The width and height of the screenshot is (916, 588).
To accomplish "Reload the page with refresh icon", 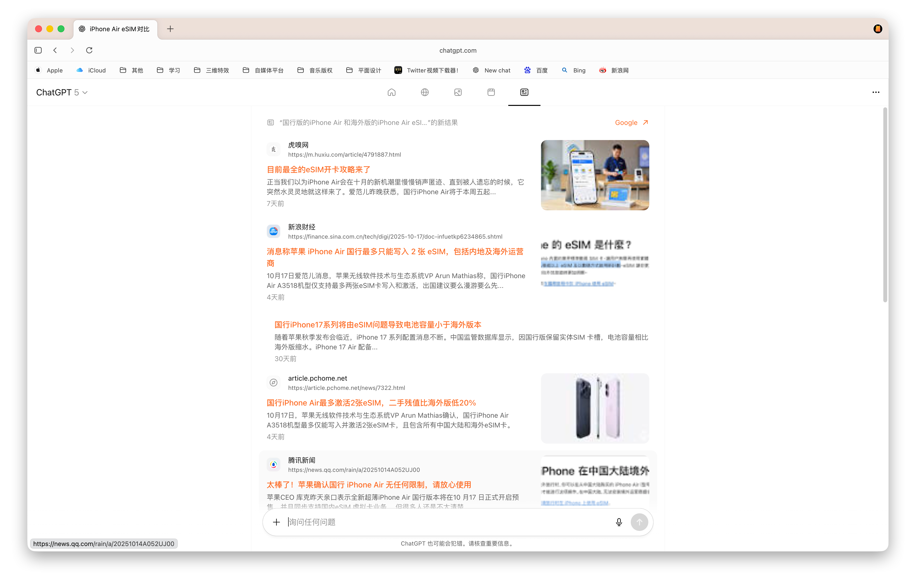I will coord(89,51).
